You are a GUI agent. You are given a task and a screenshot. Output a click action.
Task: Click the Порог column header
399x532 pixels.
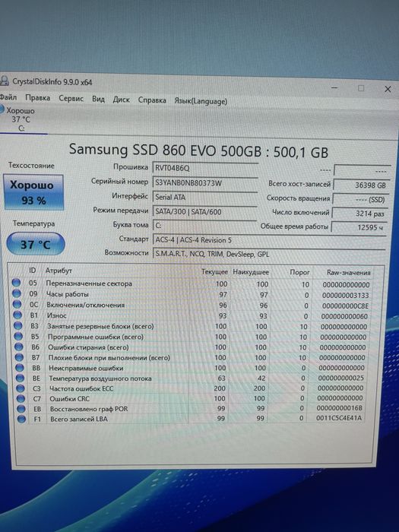[299, 272]
